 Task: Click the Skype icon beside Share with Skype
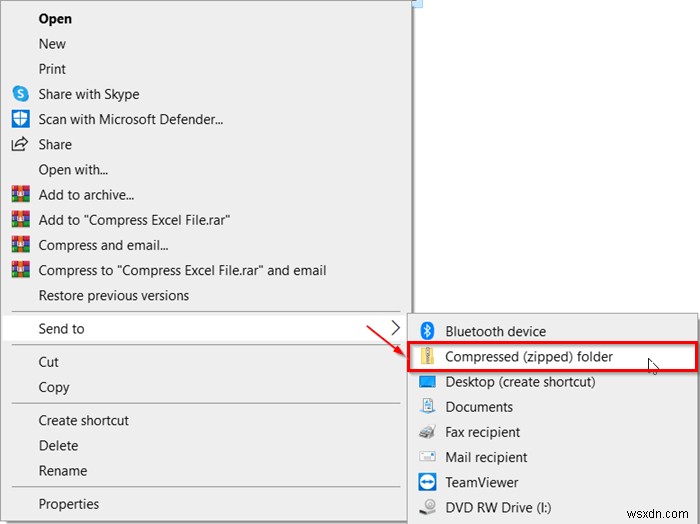pyautogui.click(x=21, y=94)
